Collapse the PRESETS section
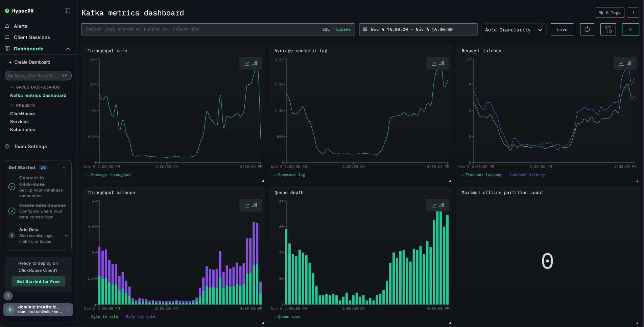This screenshot has height=327, width=644. coord(11,105)
